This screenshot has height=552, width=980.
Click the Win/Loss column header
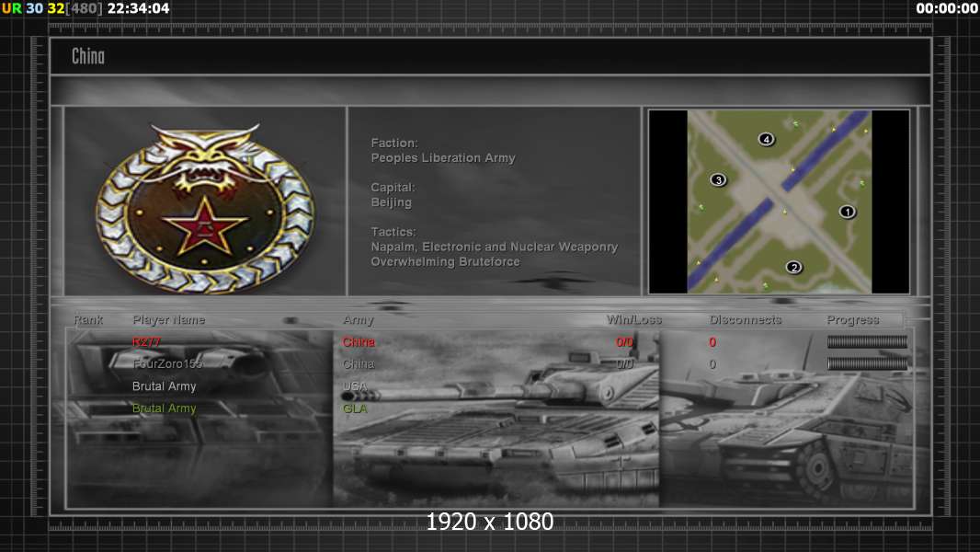pos(633,319)
